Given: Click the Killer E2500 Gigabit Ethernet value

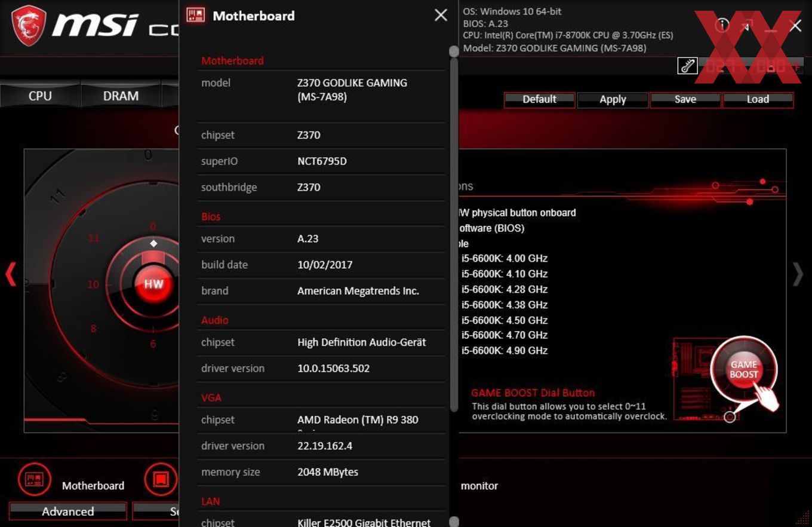Looking at the screenshot, I should coord(364,522).
